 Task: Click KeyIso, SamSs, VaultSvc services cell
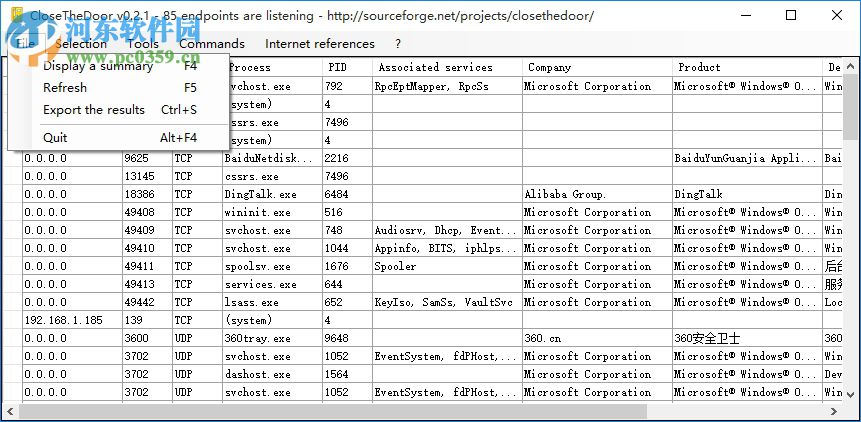tap(448, 302)
